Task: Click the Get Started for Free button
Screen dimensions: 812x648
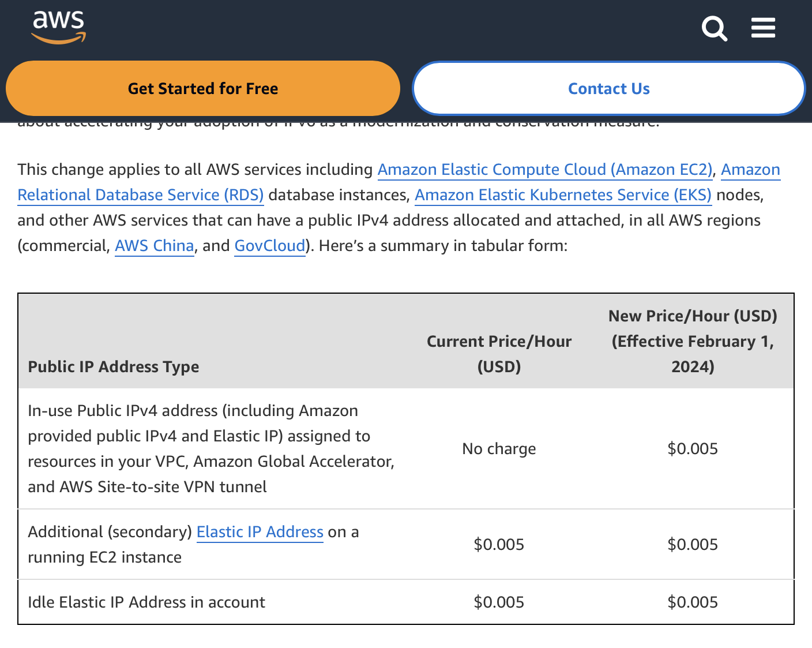Action: coord(203,88)
